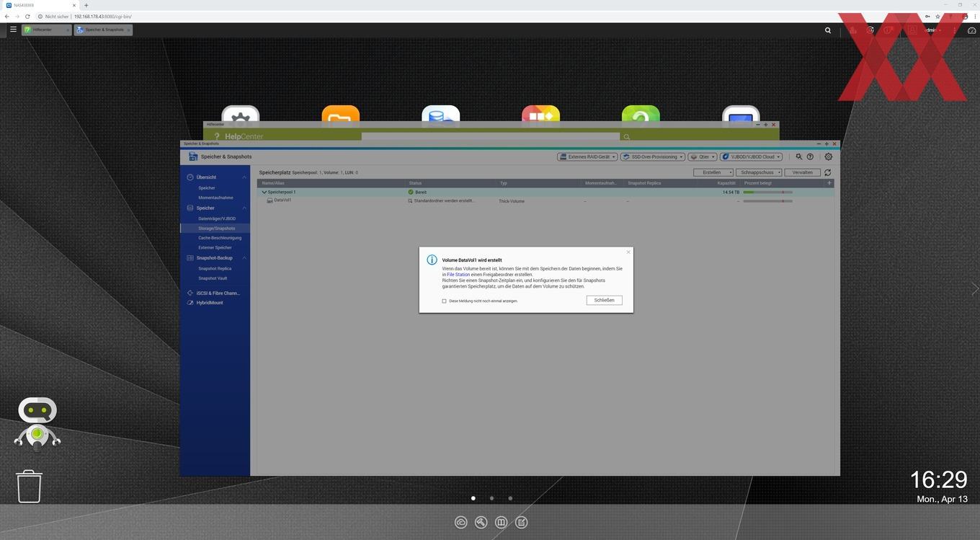Open the global settings gear in Speicher & Snapshots
The height and width of the screenshot is (540, 980).
(x=828, y=156)
